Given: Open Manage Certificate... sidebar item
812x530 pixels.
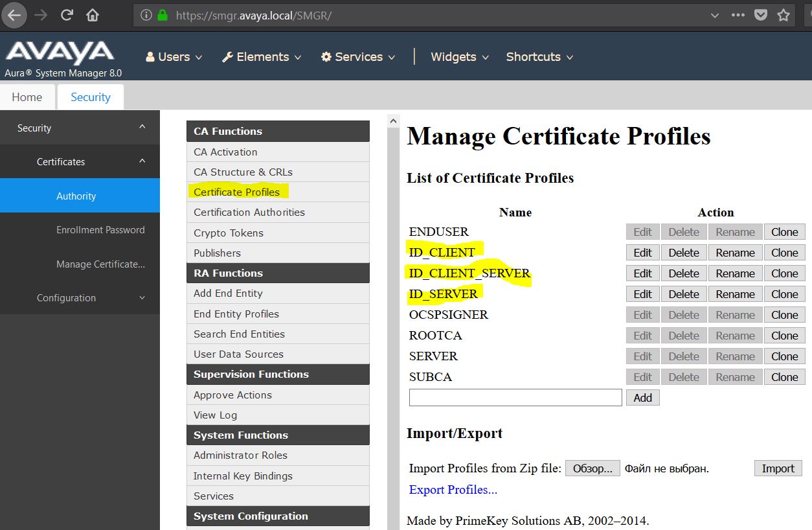Looking at the screenshot, I should [x=80, y=264].
